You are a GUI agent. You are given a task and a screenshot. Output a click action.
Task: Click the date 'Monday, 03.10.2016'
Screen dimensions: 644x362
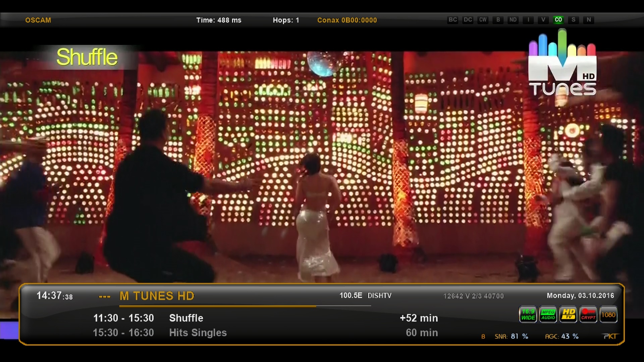581,296
